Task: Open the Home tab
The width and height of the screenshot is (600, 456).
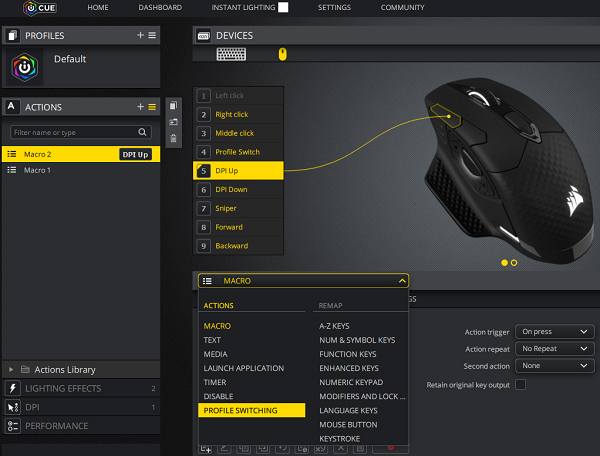Action: click(98, 8)
